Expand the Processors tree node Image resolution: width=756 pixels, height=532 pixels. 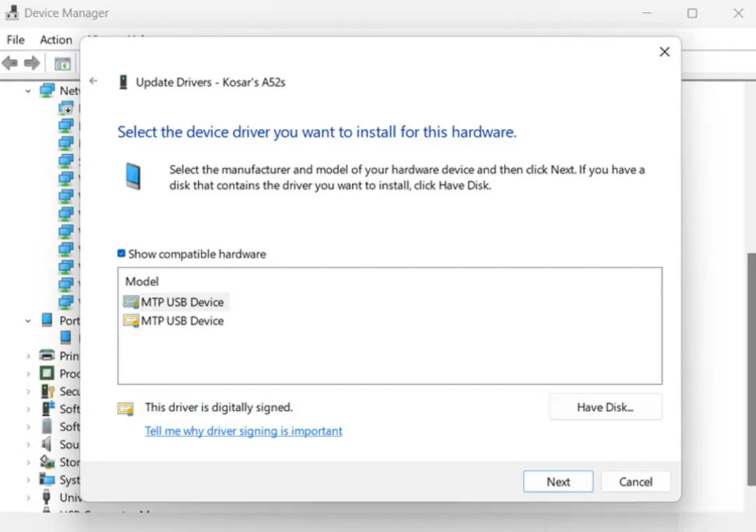point(28,374)
